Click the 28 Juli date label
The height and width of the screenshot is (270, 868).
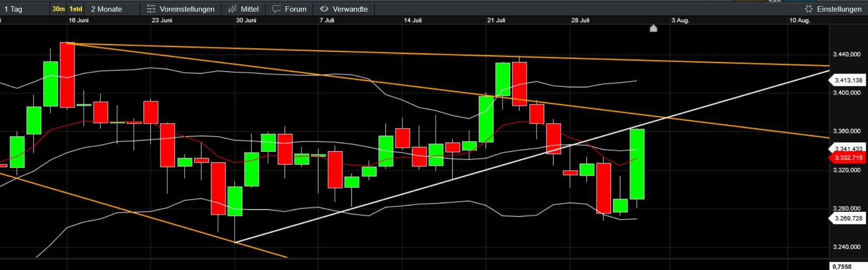(x=581, y=20)
